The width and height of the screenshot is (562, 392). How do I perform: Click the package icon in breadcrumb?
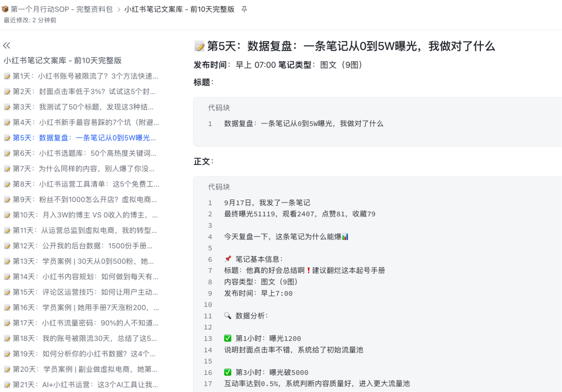click(5, 9)
